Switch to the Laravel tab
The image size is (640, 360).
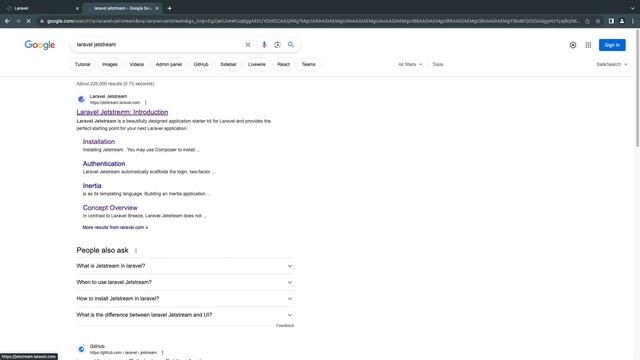click(41, 8)
